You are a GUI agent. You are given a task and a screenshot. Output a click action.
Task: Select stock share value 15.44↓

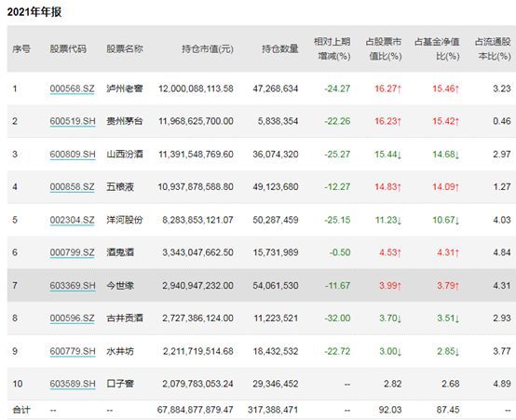(388, 154)
